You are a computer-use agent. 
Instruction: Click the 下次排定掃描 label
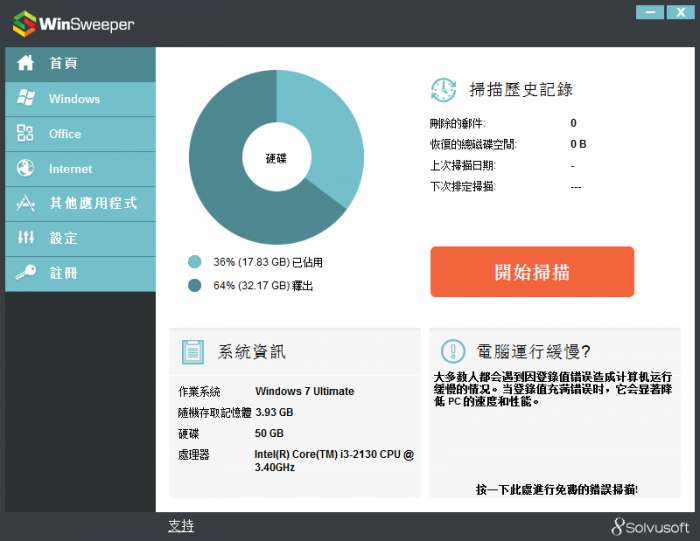click(x=462, y=187)
